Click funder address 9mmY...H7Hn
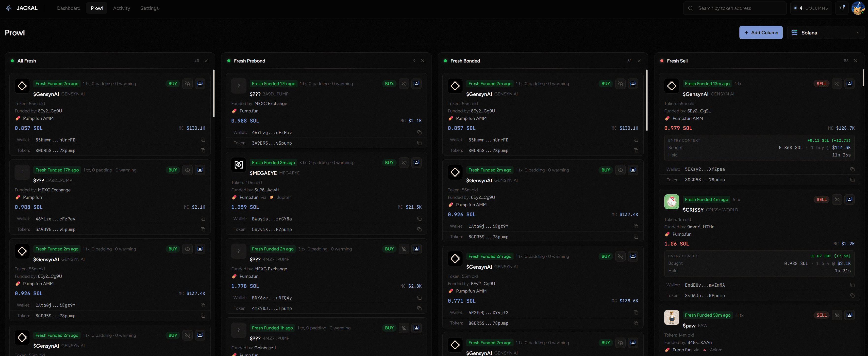This screenshot has width=868, height=356. pyautogui.click(x=701, y=227)
